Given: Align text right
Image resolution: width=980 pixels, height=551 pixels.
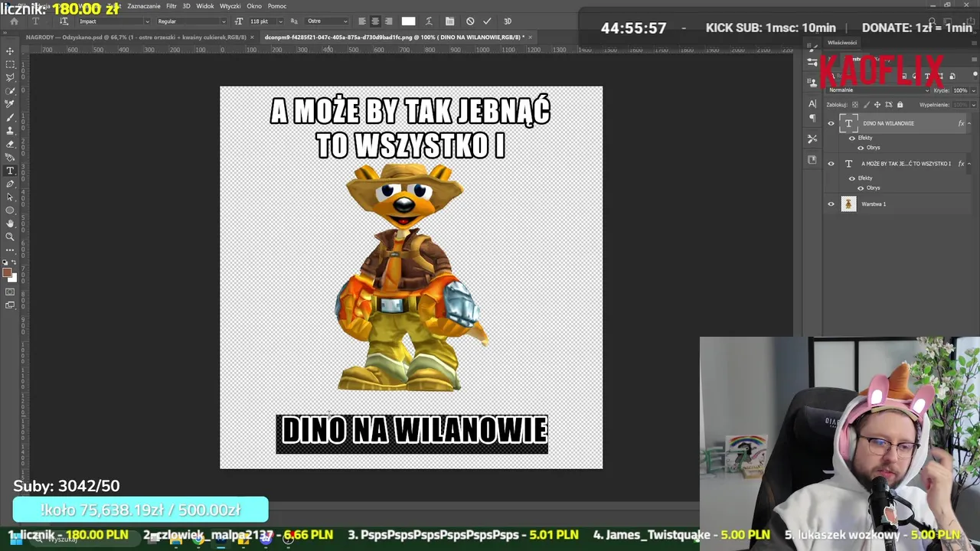Looking at the screenshot, I should pyautogui.click(x=388, y=21).
